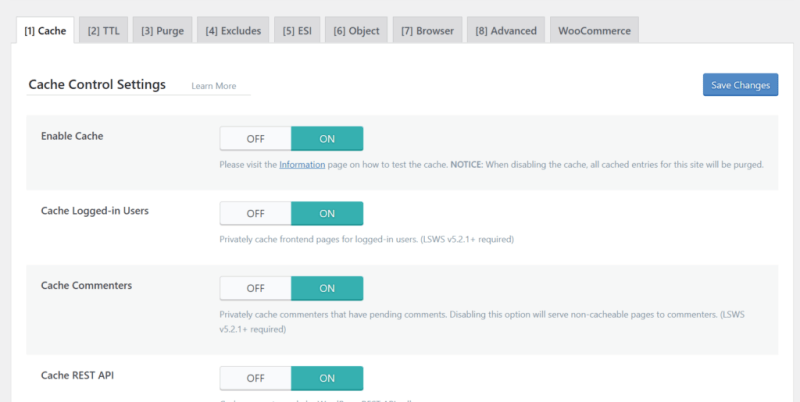Click the Cache Commenters label
The image size is (800, 402).
point(86,285)
